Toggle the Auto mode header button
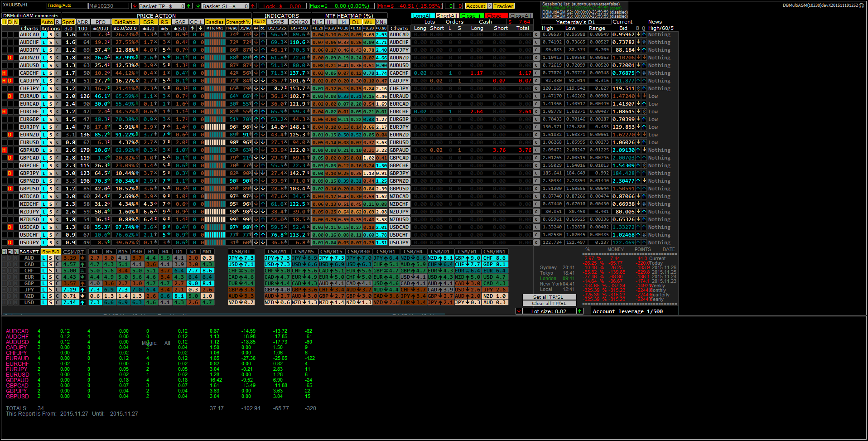 (x=47, y=22)
